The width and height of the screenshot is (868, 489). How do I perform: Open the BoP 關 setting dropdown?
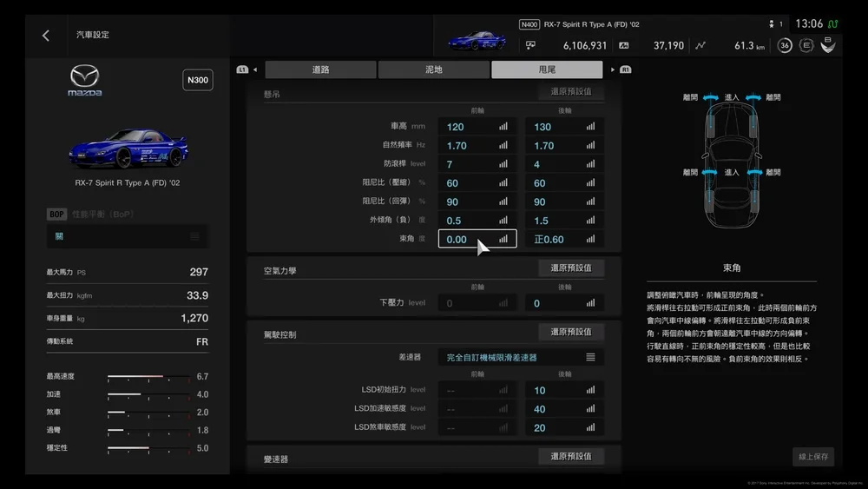128,236
